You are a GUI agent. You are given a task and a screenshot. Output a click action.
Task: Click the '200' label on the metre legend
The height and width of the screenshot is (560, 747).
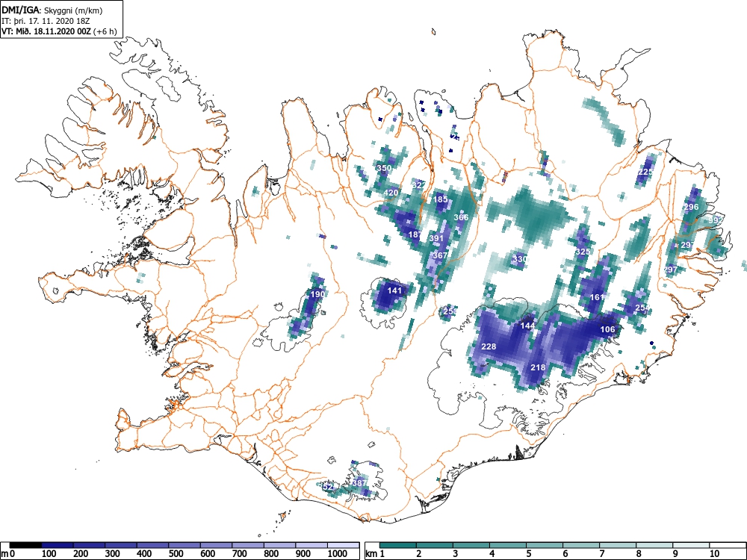(81, 554)
